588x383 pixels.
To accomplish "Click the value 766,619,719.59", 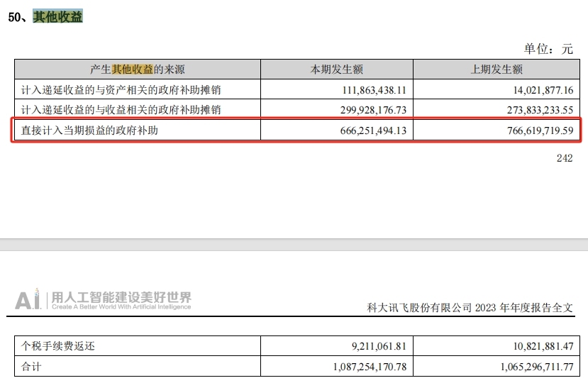I will [540, 131].
